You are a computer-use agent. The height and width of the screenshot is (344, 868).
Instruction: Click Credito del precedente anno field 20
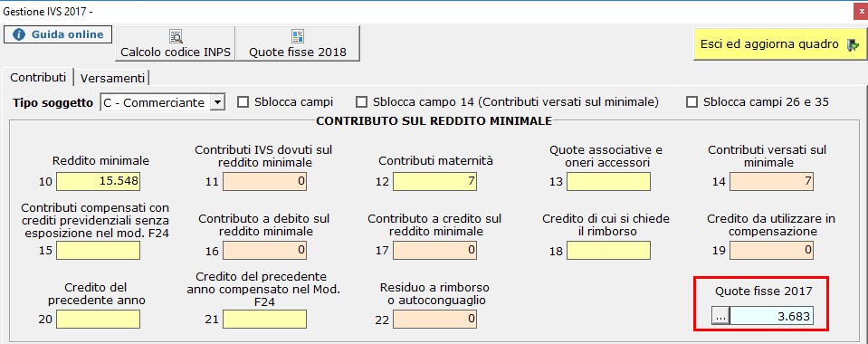click(x=98, y=319)
